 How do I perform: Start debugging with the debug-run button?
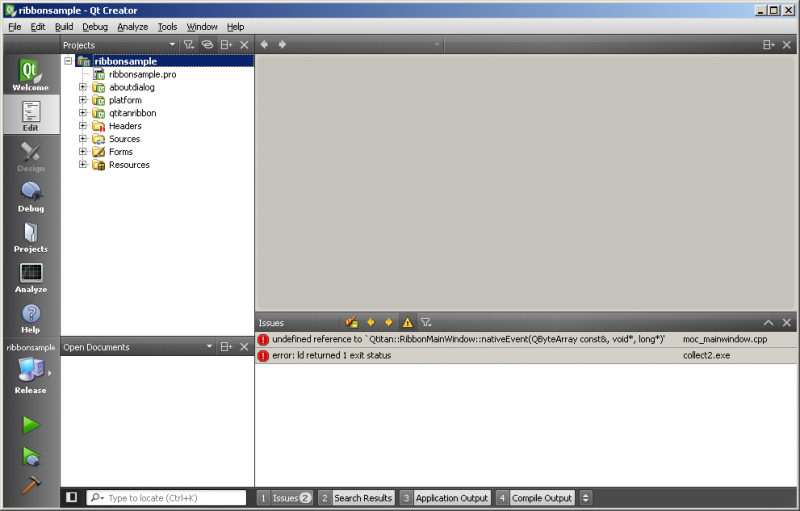tap(30, 456)
